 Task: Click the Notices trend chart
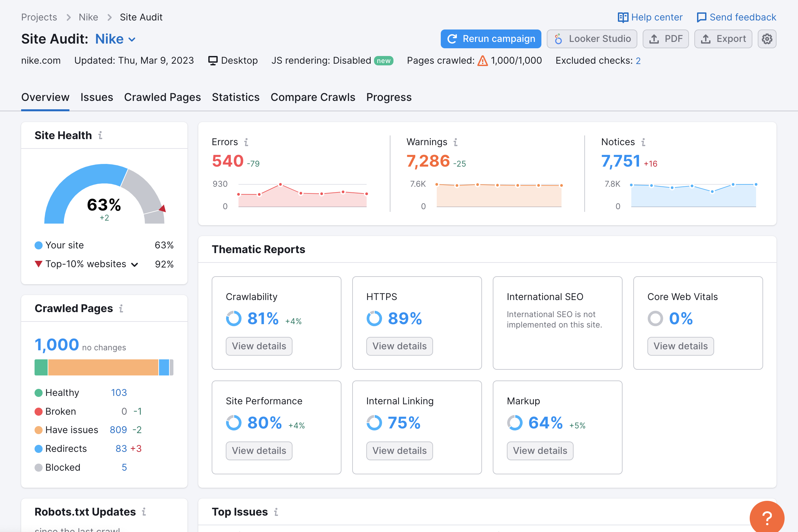[x=693, y=195]
